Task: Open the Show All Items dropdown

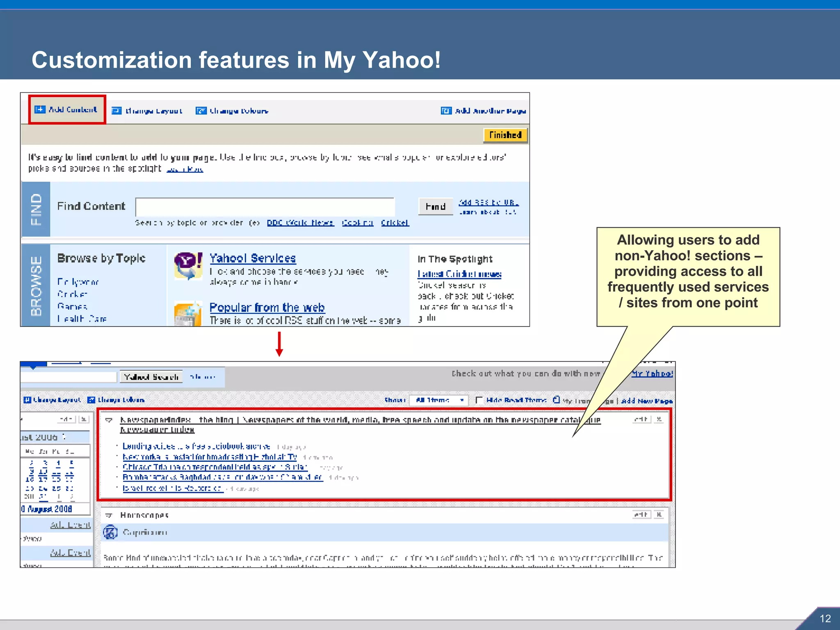Action: [x=438, y=400]
